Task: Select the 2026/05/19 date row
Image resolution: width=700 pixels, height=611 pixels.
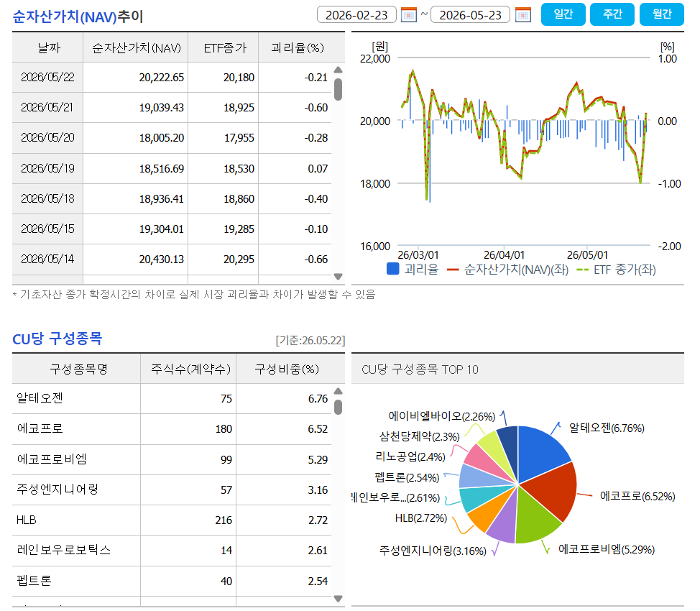Action: click(x=172, y=168)
